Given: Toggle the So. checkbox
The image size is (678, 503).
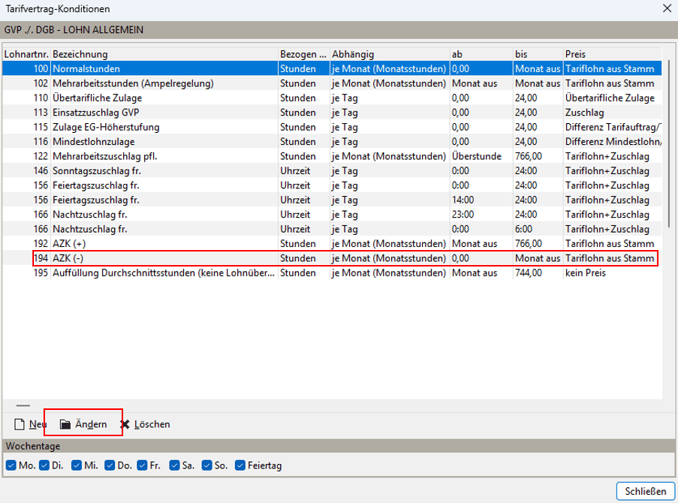Looking at the screenshot, I should pyautogui.click(x=207, y=465).
